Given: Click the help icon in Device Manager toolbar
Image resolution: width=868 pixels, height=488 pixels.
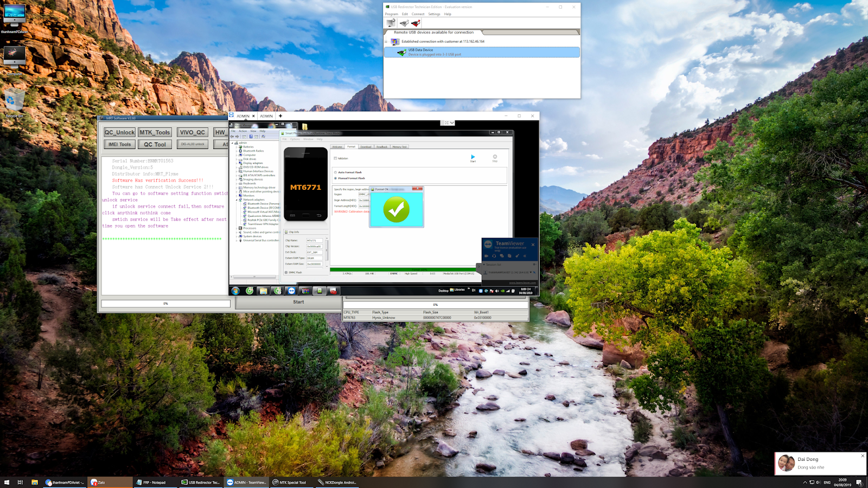Looking at the screenshot, I should [251, 137].
